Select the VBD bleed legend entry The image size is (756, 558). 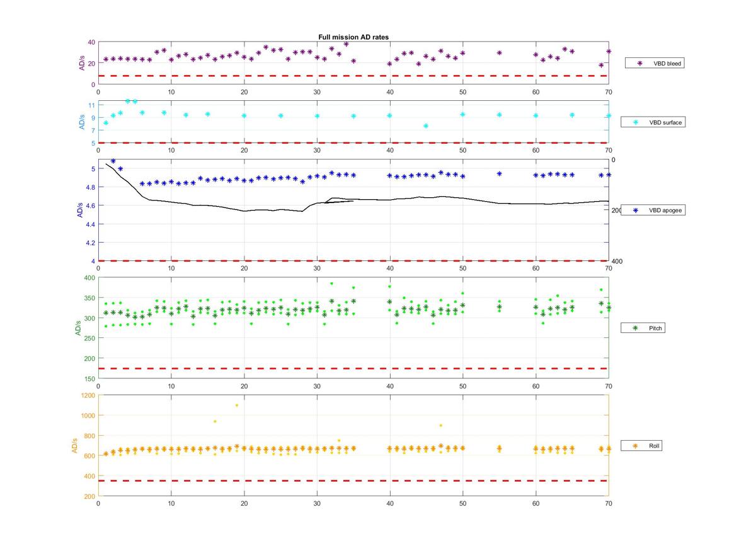tap(655, 63)
